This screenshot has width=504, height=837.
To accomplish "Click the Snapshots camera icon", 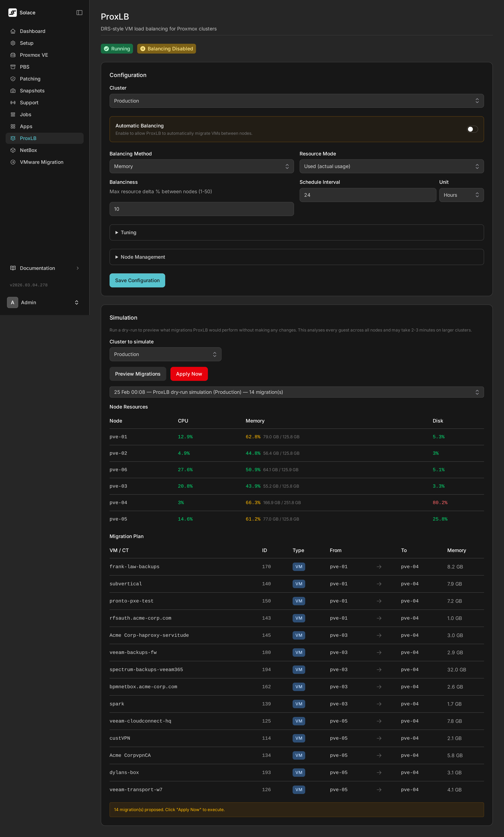I will coord(13,91).
